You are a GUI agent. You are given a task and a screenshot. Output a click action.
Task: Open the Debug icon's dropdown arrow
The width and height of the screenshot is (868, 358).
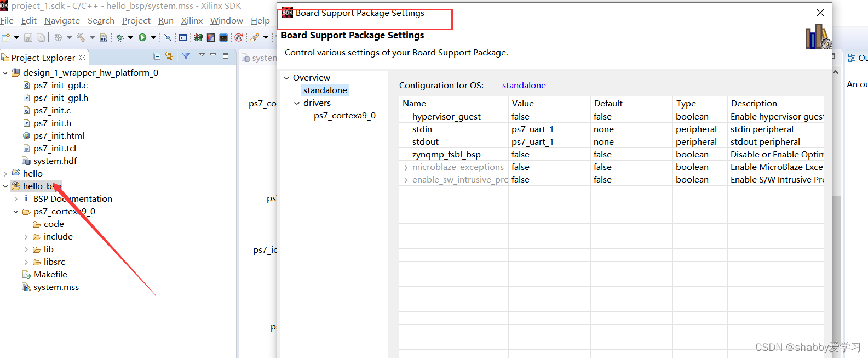[130, 37]
